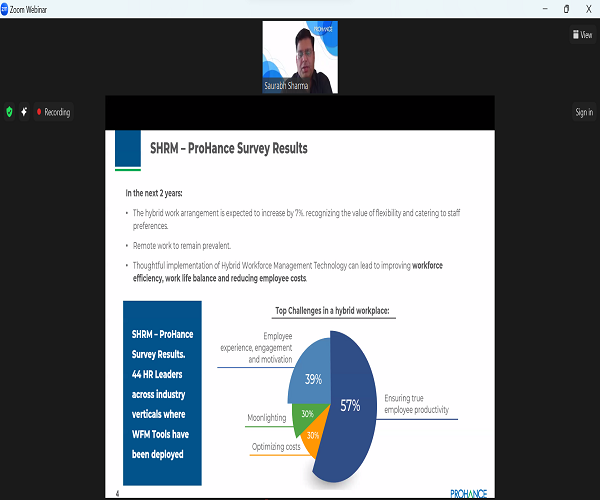Close the Zoom Webinar window
The height and width of the screenshot is (500, 600).
coord(589,9)
